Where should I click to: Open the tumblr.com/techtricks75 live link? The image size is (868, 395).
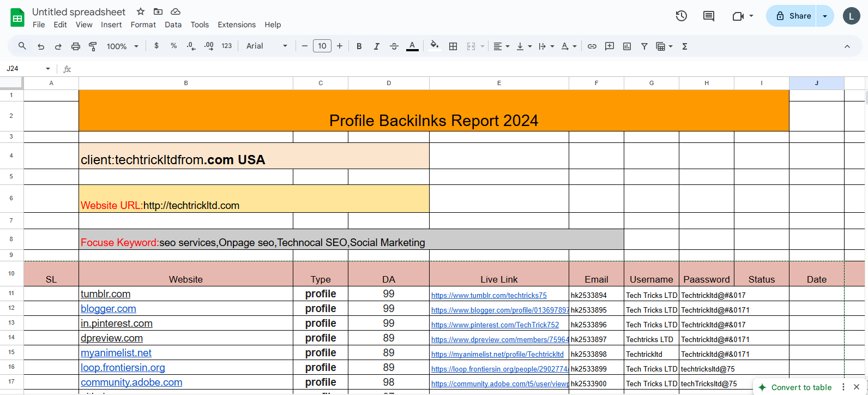click(x=489, y=295)
